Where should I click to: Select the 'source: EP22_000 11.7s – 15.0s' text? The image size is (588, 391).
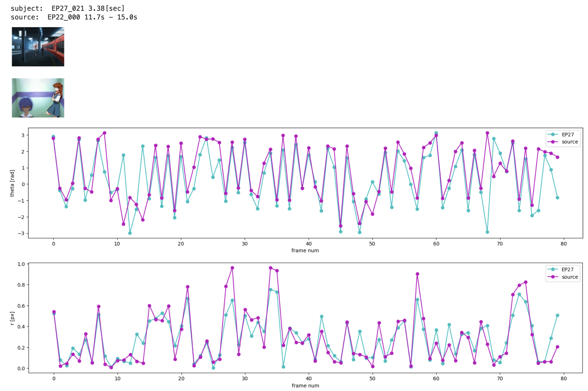coord(74,17)
